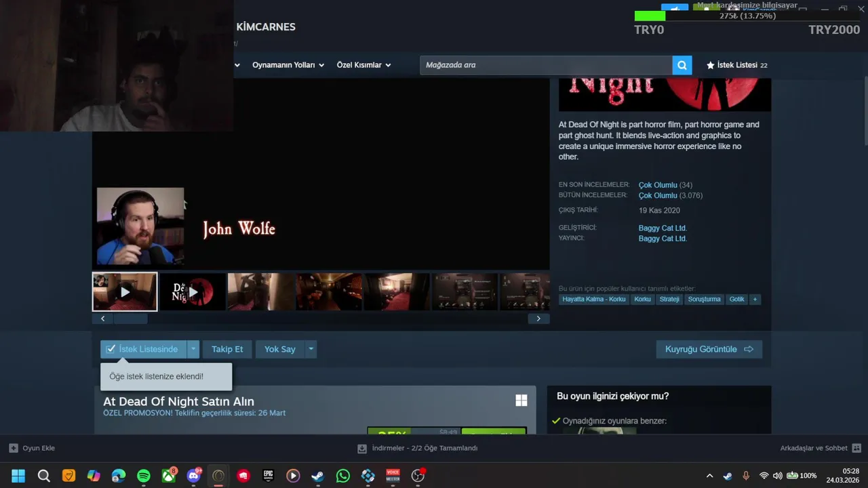Open Microsoft Edge from taskbar
Image resolution: width=868 pixels, height=488 pixels.
tap(119, 476)
